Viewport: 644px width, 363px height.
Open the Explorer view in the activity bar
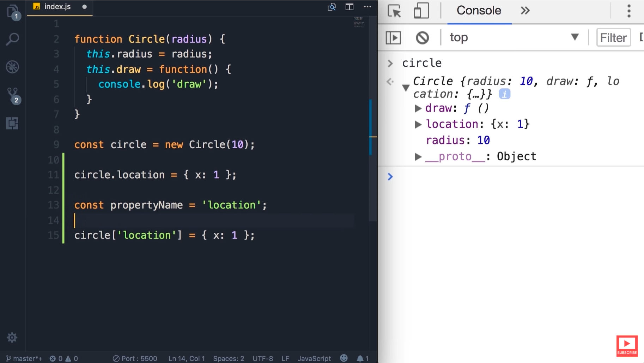[13, 12]
